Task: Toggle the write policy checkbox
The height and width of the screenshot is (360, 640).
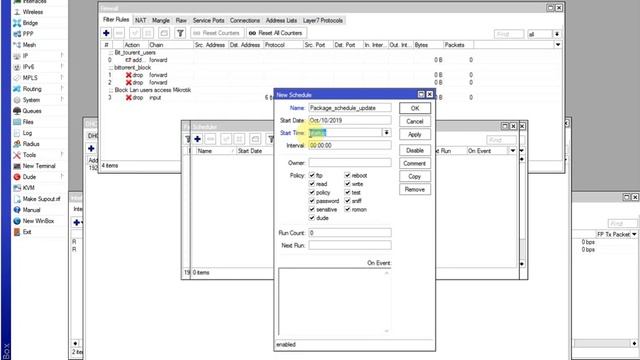Action: click(347, 184)
